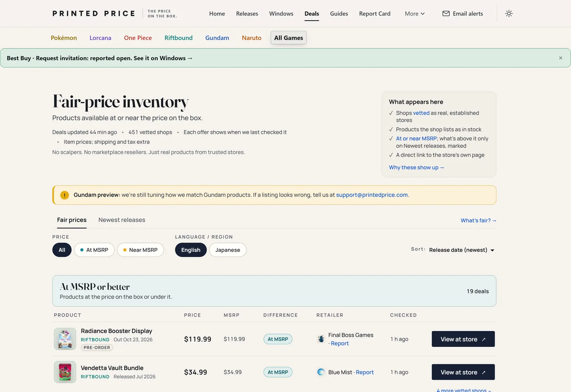Open the More navigation dropdown
The width and height of the screenshot is (571, 392).
[415, 13]
